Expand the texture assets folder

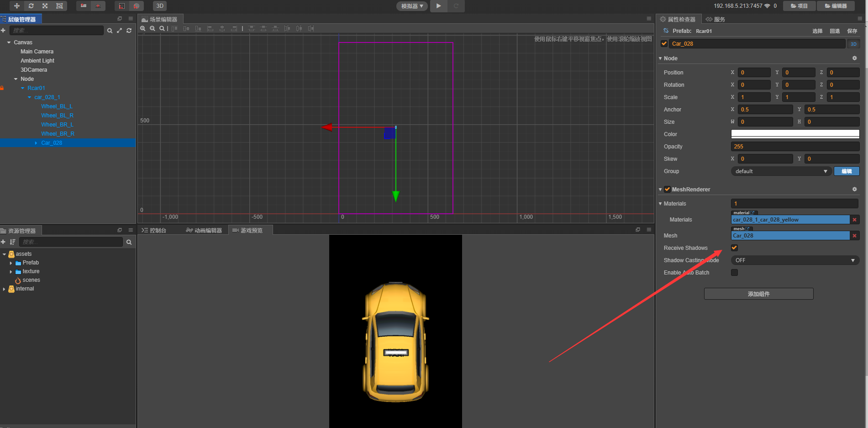[x=11, y=271]
